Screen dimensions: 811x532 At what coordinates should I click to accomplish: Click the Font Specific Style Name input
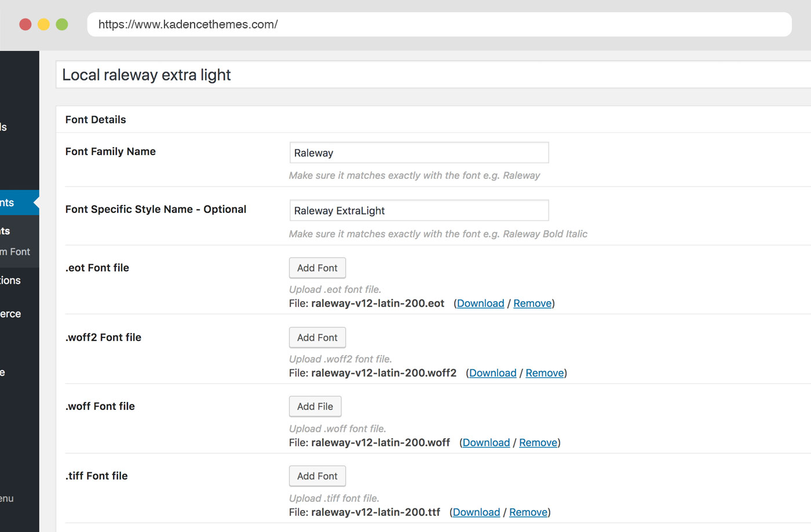(419, 211)
